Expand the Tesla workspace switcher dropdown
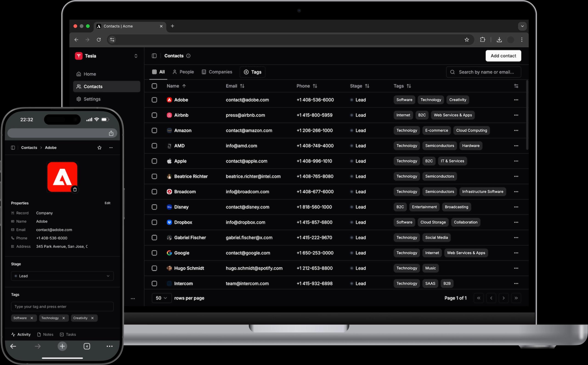 (x=136, y=55)
